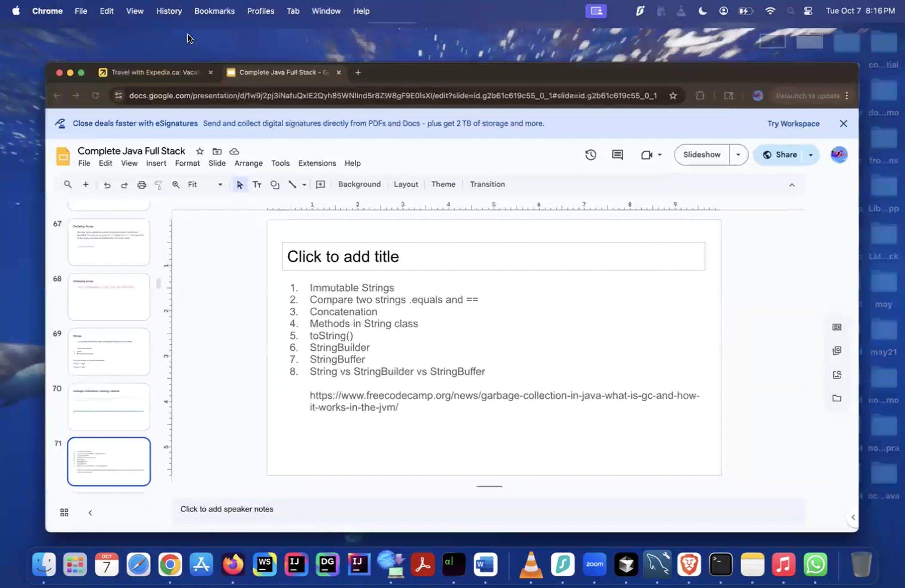Collapse the toolbar with up chevron
Screen dimensions: 905x588
click(x=791, y=185)
